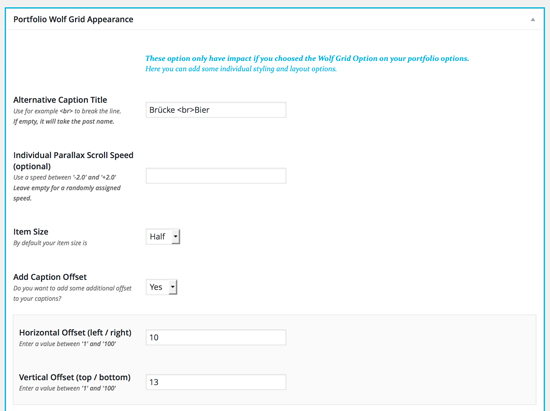Click the Vertical Offset input field
Screen dimensions: 550x411
coord(216,382)
